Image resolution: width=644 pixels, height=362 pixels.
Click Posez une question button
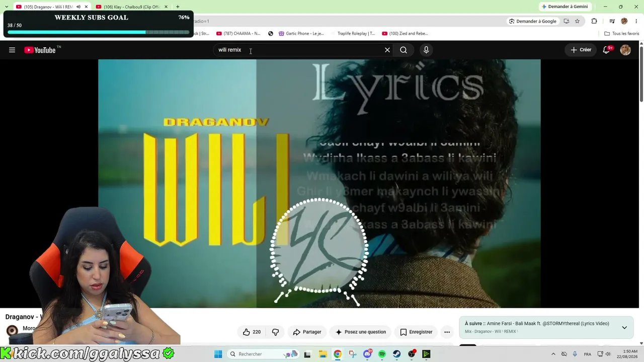point(360,332)
